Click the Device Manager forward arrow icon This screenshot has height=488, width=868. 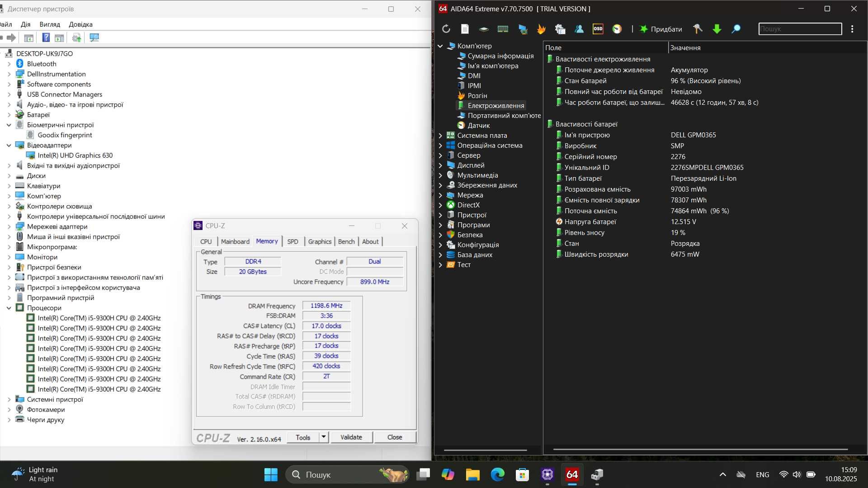11,38
